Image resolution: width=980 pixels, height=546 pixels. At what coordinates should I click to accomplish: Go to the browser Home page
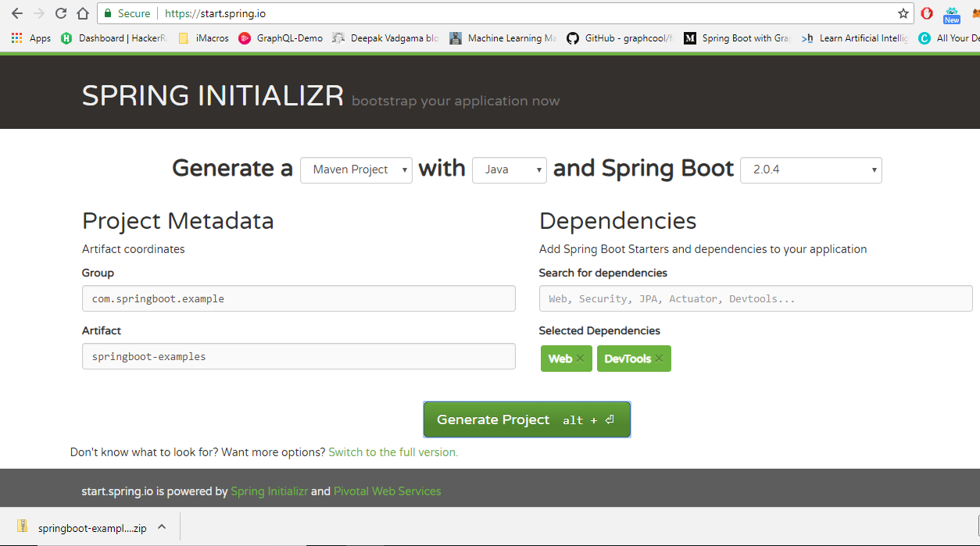[82, 13]
